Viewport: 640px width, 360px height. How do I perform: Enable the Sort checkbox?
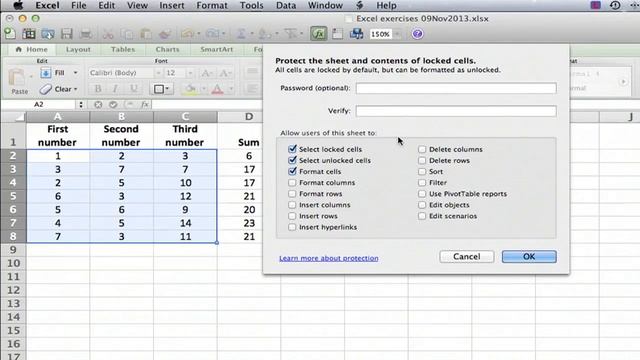tap(422, 171)
